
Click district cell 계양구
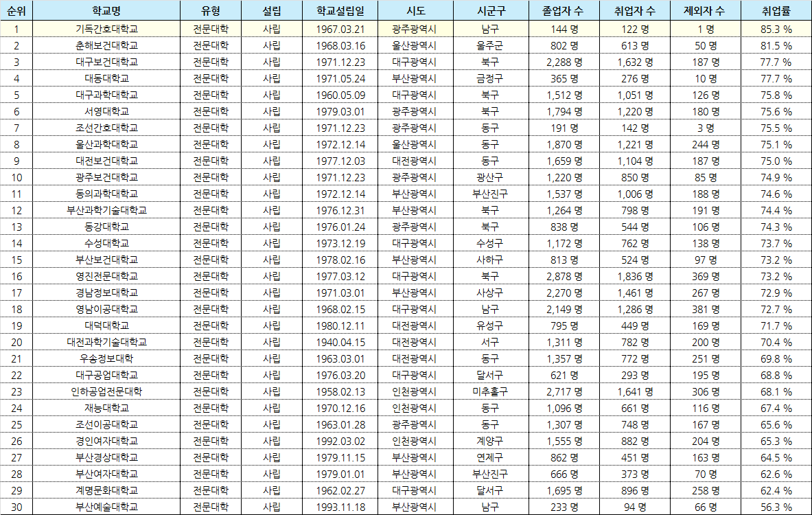click(x=490, y=442)
